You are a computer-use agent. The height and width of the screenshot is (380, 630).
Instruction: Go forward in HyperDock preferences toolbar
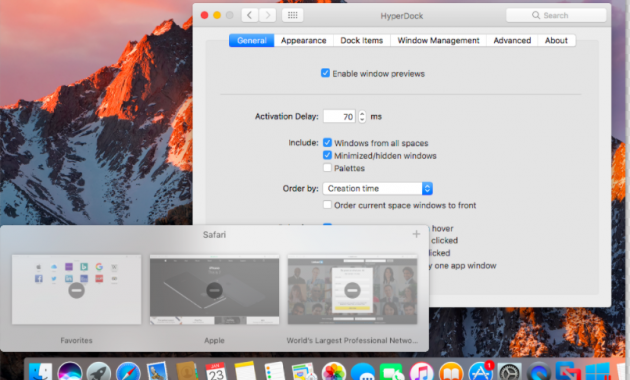click(x=267, y=15)
